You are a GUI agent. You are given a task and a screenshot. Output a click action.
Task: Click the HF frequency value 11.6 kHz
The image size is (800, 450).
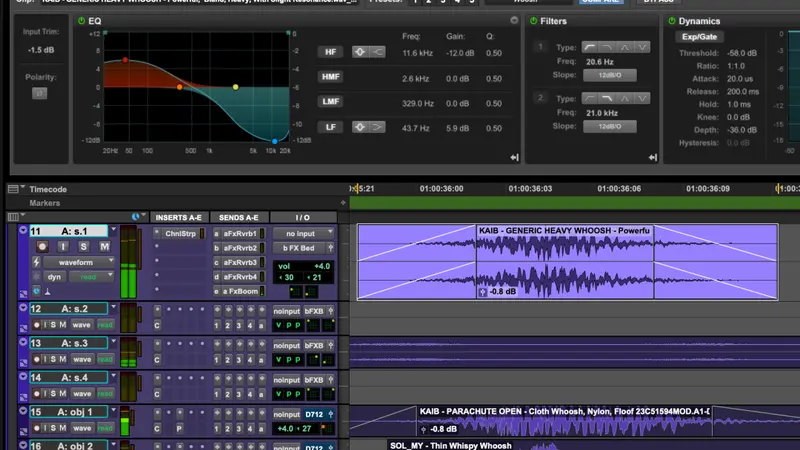tap(417, 53)
